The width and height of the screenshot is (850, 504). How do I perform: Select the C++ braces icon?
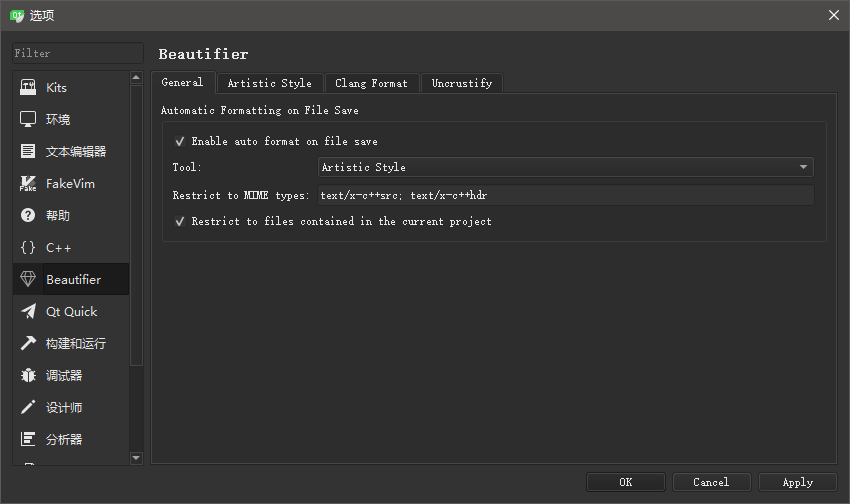click(x=28, y=248)
